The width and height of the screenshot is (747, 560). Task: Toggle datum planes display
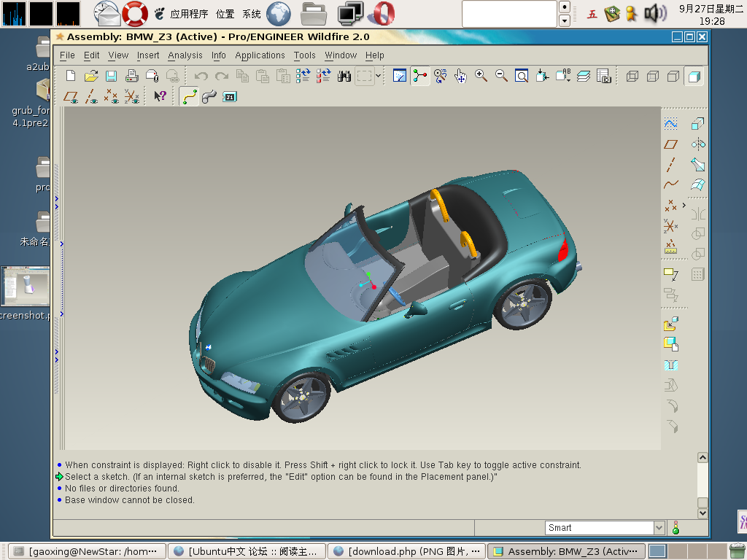click(71, 96)
